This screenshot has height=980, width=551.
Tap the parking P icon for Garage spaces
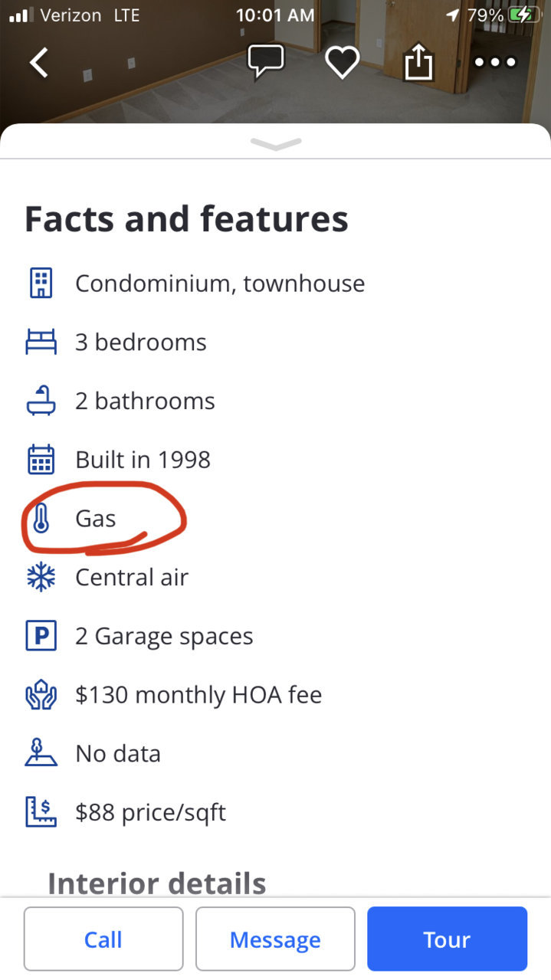[x=41, y=636]
